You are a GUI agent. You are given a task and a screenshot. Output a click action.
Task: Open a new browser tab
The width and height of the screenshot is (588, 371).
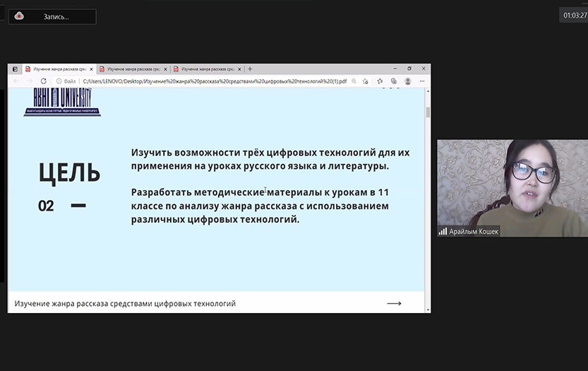click(250, 69)
